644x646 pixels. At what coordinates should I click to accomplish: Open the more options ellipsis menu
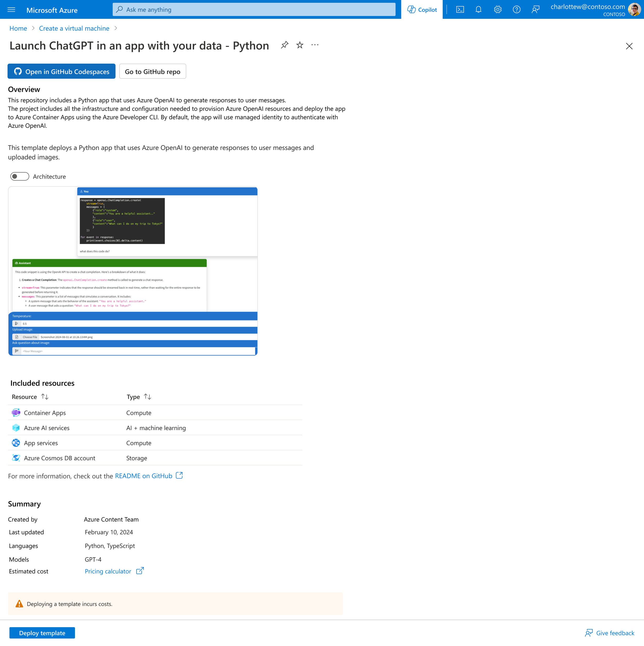coord(315,45)
